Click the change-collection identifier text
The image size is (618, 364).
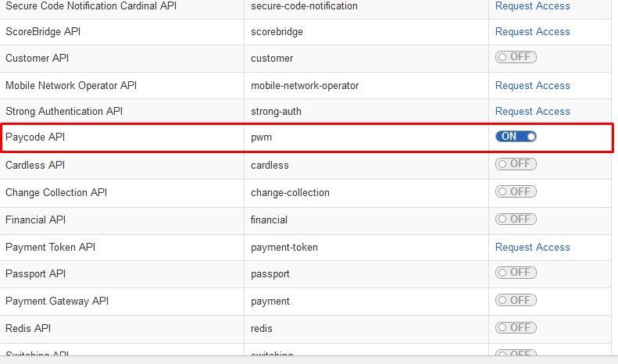pos(290,193)
